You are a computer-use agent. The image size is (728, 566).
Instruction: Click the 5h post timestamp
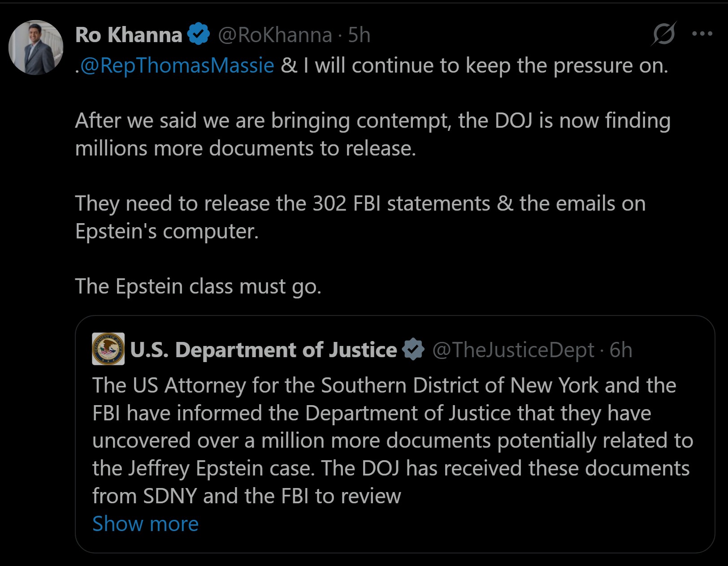pos(360,35)
